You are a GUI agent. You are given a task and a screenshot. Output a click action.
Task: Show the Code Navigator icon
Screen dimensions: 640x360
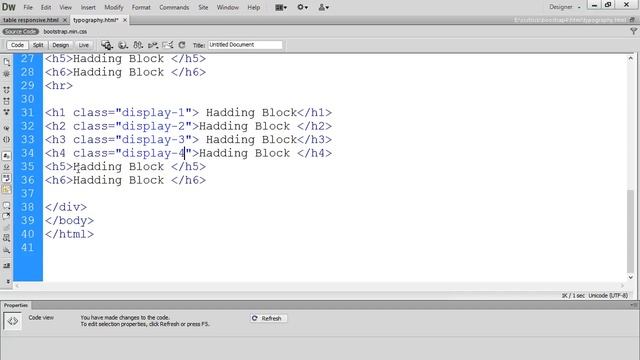(7, 74)
